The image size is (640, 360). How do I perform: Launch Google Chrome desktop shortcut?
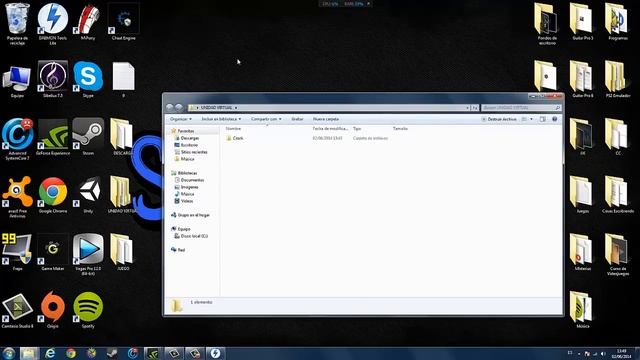(53, 195)
